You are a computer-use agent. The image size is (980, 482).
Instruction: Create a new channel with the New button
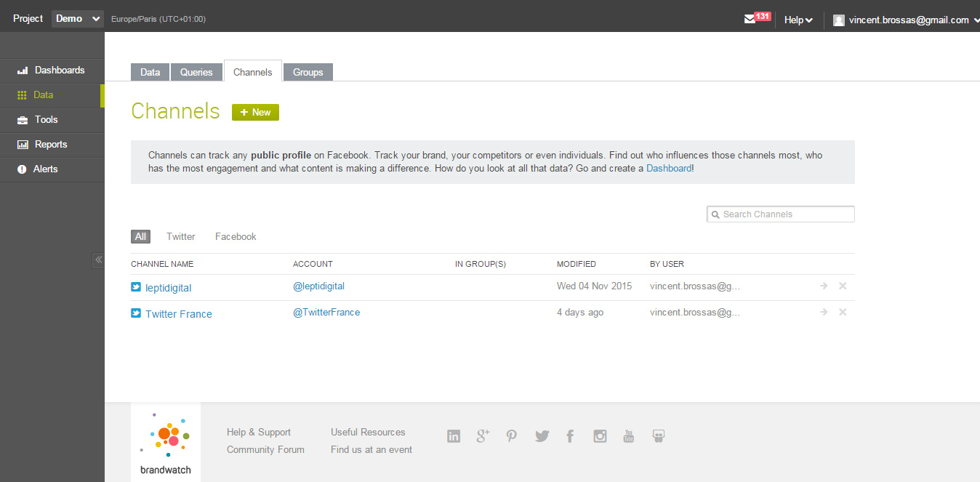[255, 112]
